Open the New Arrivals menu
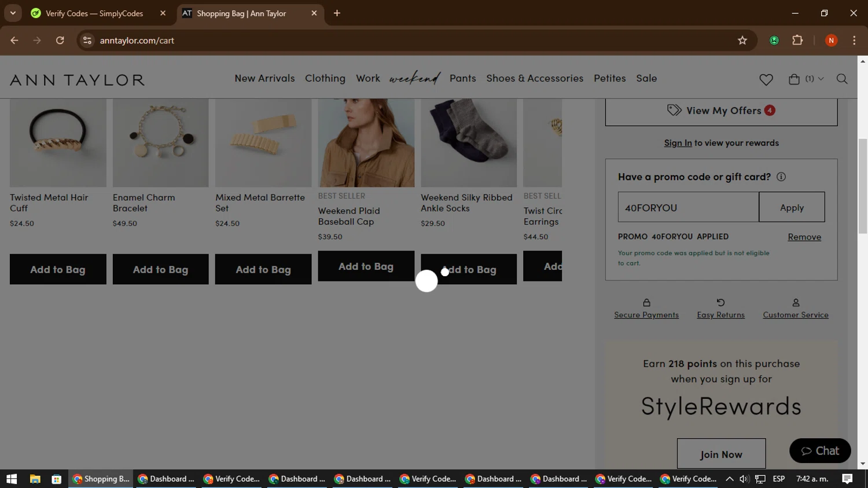Image resolution: width=868 pixels, height=488 pixels. [264, 78]
